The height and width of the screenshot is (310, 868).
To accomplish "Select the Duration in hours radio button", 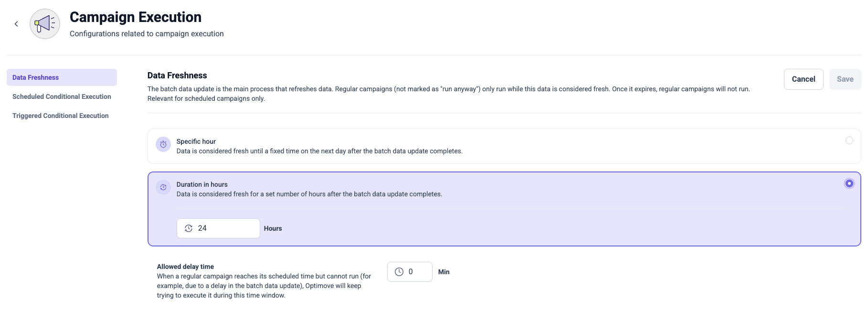I will pyautogui.click(x=849, y=183).
